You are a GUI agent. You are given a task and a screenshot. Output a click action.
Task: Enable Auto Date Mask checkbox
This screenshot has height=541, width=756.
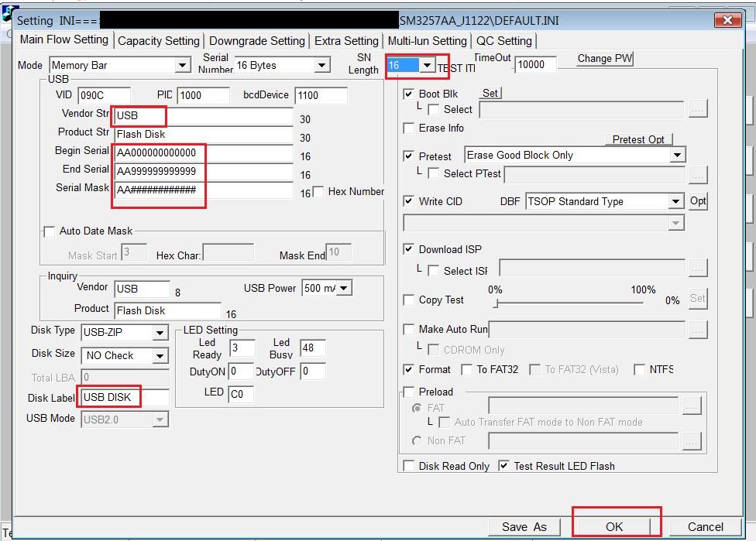[x=50, y=231]
